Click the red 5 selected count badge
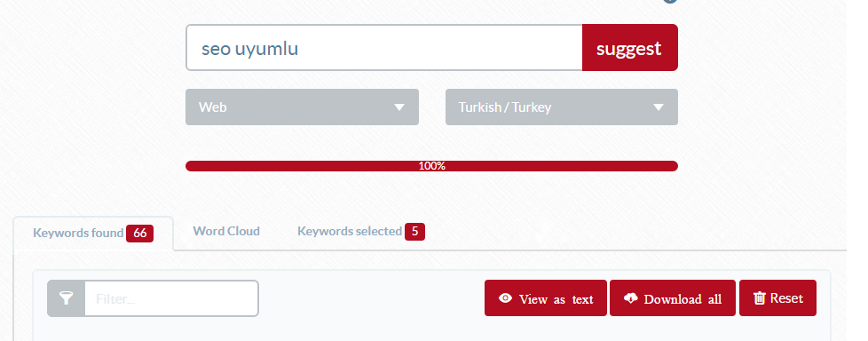The width and height of the screenshot is (868, 341). [414, 232]
